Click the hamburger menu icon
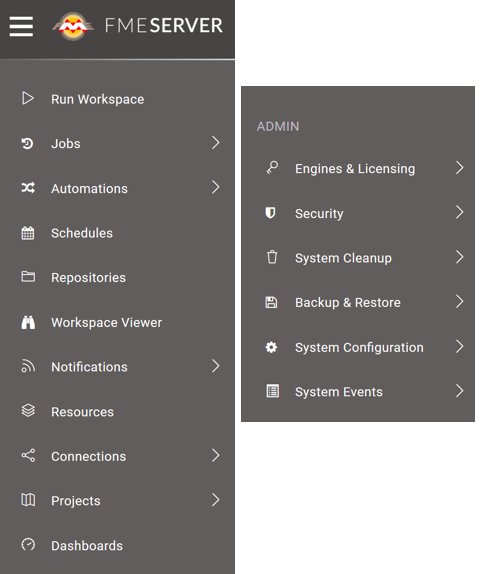This screenshot has width=485, height=574. 21,26
